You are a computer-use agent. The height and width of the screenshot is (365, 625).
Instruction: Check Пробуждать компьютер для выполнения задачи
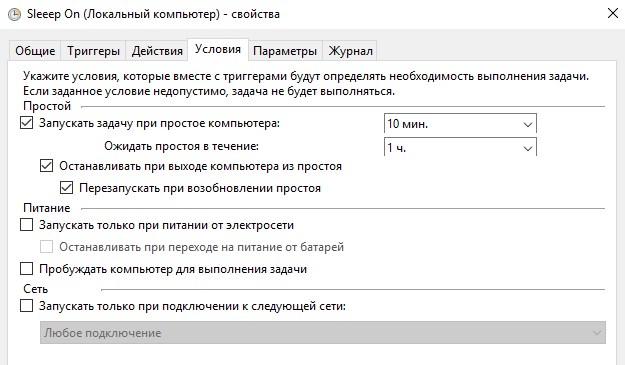click(27, 269)
